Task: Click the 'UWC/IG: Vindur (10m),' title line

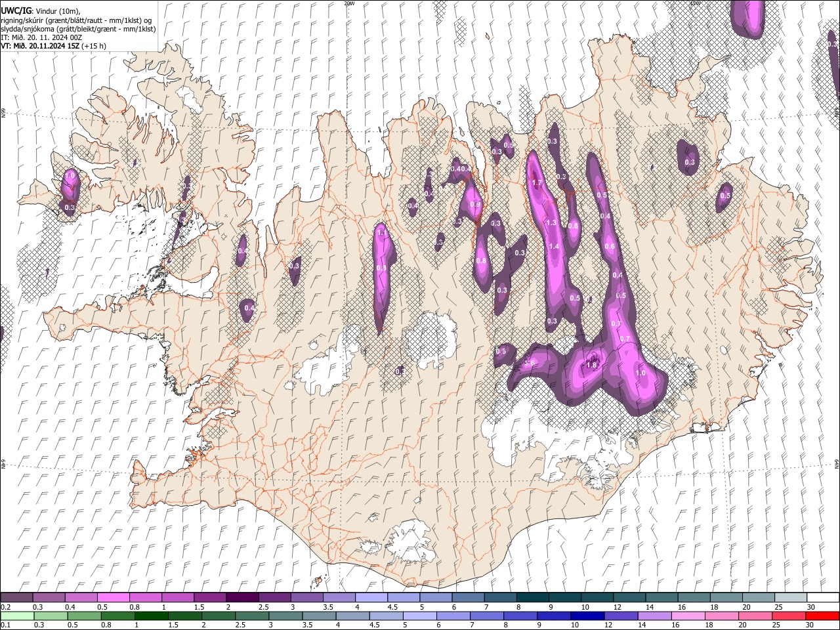Action: [x=40, y=10]
